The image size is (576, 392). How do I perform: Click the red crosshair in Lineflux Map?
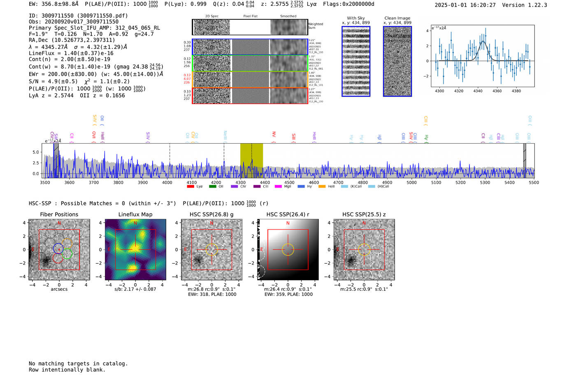pos(135,250)
